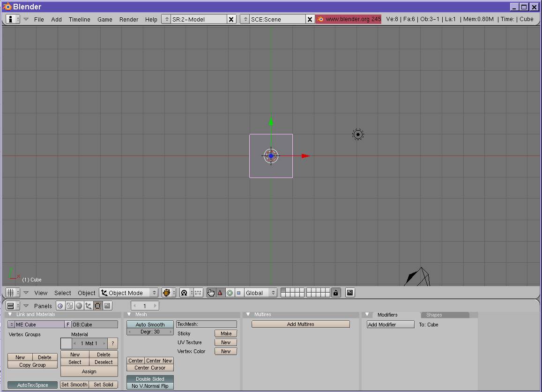Click the OB:Cube object name field
542x392 pixels.
click(x=95, y=325)
